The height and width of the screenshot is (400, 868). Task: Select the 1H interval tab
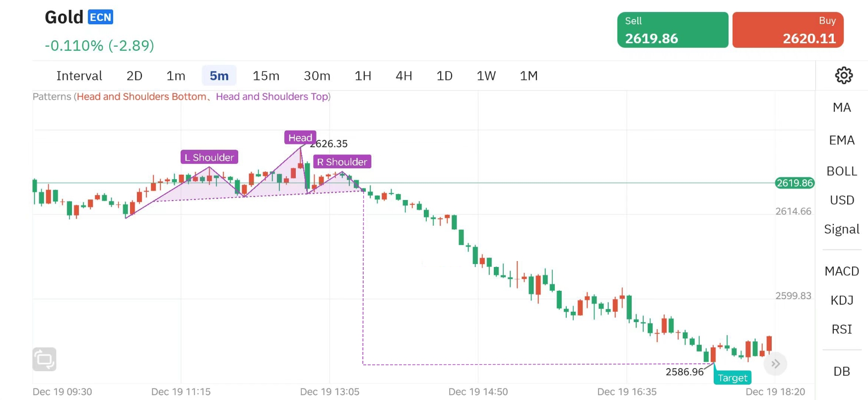(363, 76)
